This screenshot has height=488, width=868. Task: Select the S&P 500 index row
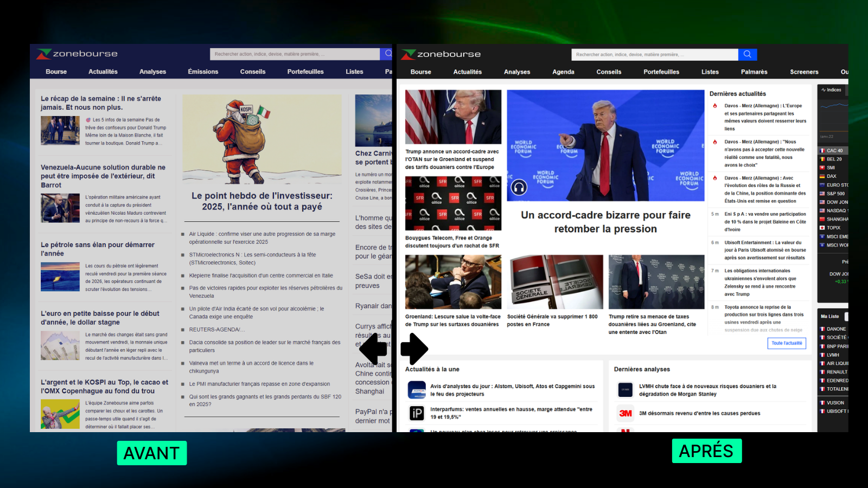pos(833,194)
